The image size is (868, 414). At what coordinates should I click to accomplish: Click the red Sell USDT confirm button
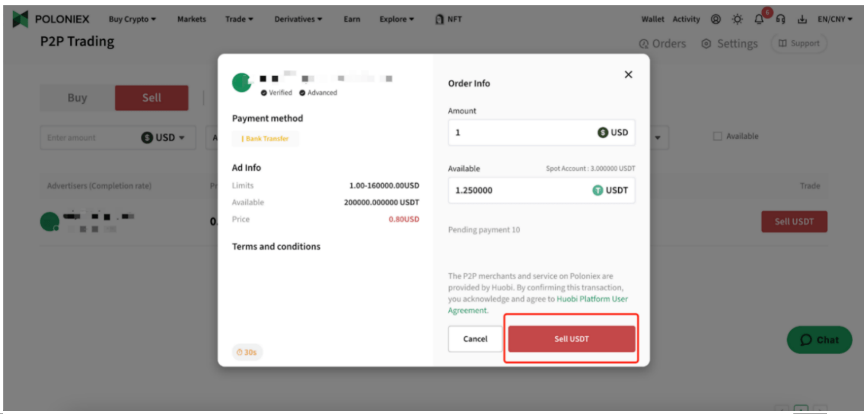pyautogui.click(x=571, y=339)
